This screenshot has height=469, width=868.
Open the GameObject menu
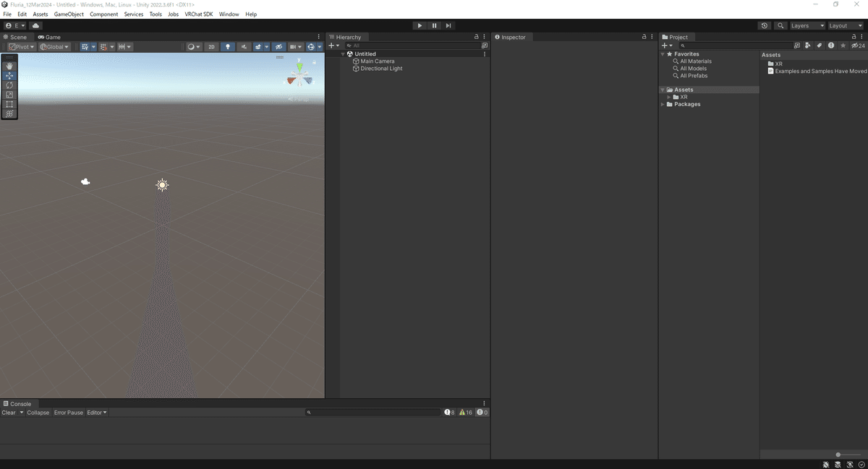click(x=69, y=14)
